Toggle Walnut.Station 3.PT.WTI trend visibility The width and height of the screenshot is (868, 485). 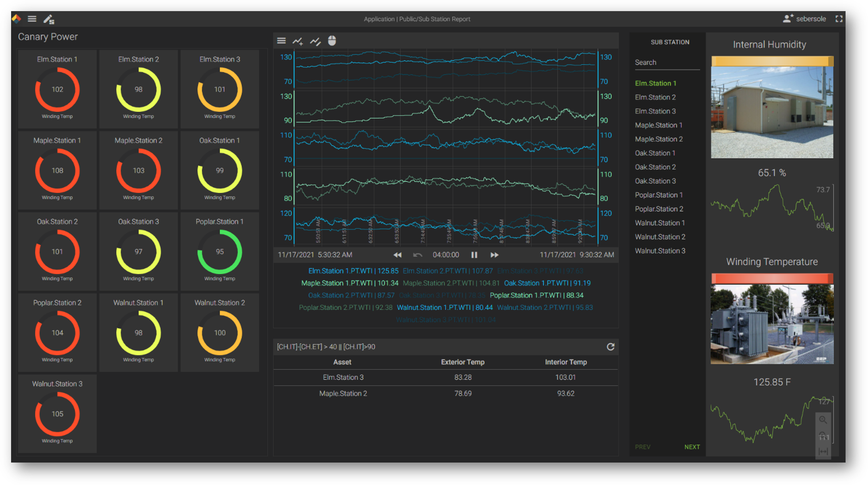tap(446, 320)
